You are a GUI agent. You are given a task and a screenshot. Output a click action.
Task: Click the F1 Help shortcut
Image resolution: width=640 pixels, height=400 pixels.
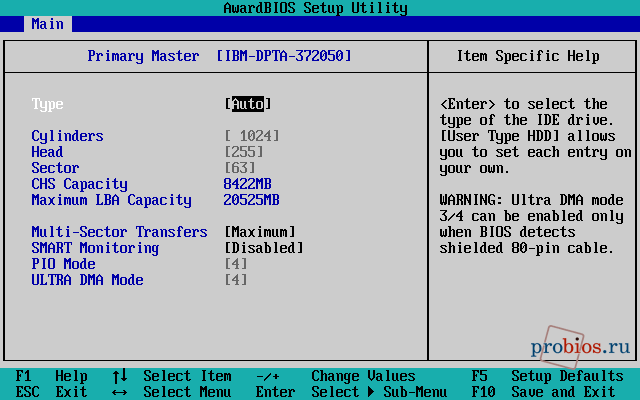51,376
